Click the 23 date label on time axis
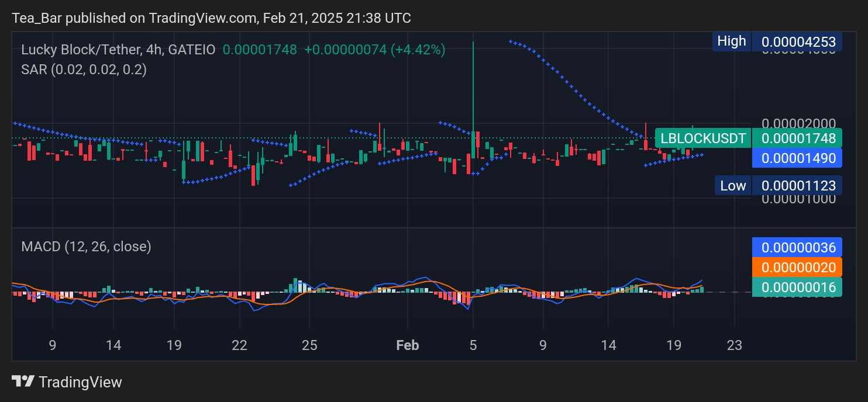 click(x=734, y=345)
